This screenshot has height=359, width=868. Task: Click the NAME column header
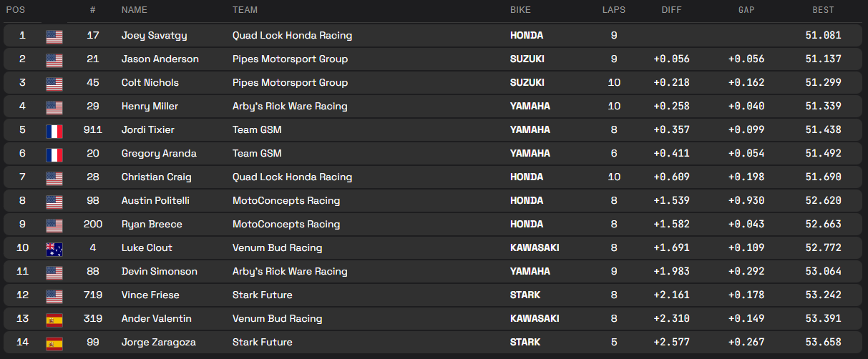[x=134, y=10]
